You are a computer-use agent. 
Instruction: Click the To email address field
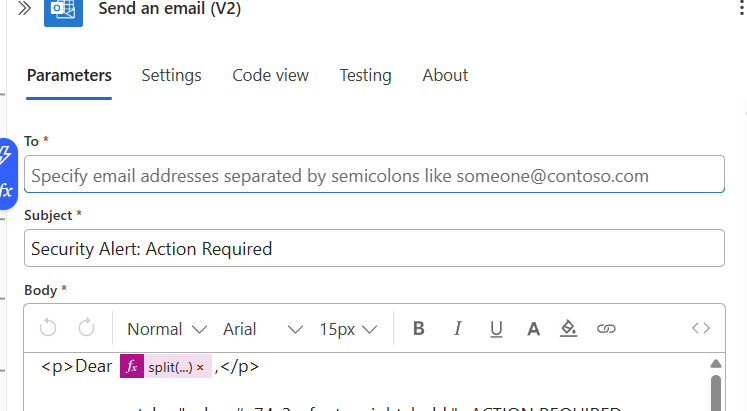coord(374,174)
